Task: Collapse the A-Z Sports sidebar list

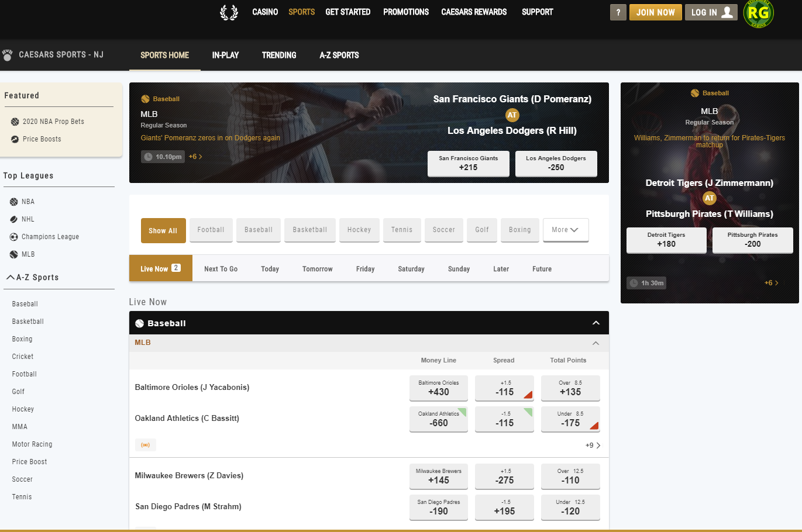Action: click(x=11, y=278)
